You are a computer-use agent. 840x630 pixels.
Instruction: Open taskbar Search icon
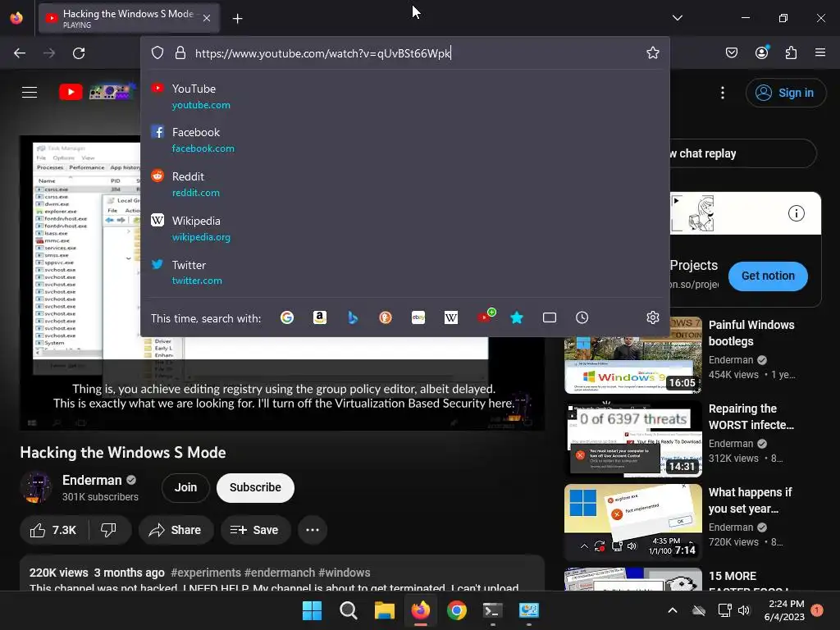(348, 610)
